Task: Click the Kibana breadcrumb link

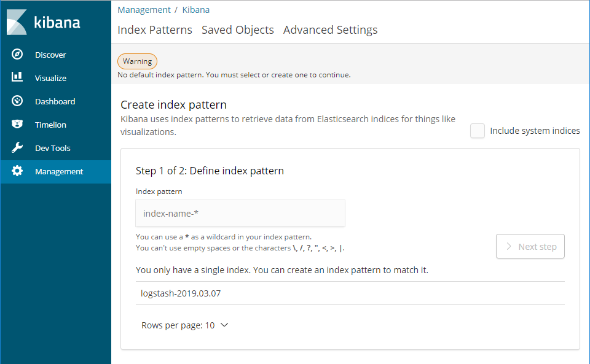Action: click(x=195, y=10)
